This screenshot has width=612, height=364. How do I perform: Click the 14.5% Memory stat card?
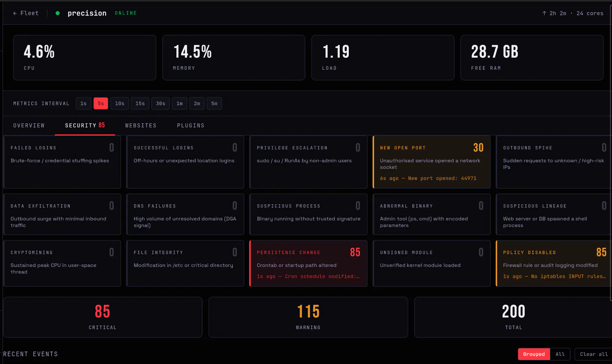point(234,58)
